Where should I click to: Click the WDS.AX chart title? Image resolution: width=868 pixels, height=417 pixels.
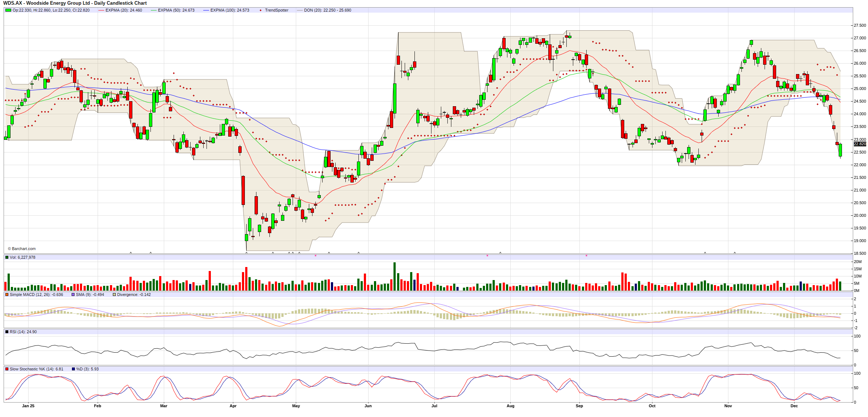pos(75,3)
